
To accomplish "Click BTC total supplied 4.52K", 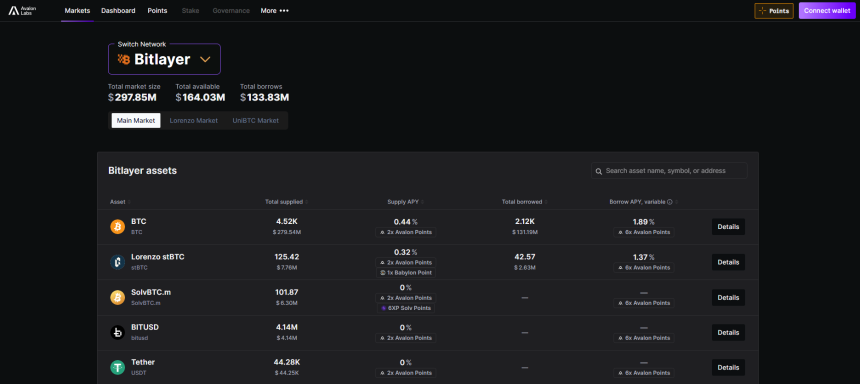I will 287,222.
